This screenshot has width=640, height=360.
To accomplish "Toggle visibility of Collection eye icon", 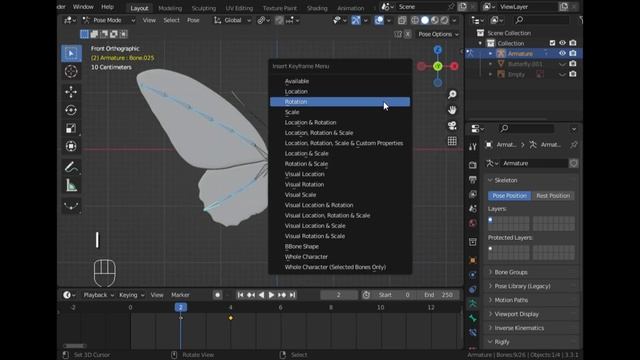I will [562, 43].
